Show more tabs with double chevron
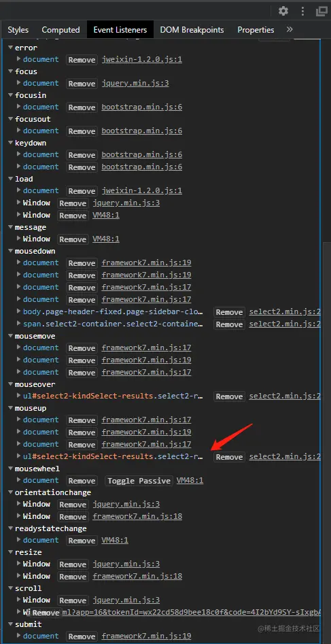The image size is (331, 644). (290, 29)
